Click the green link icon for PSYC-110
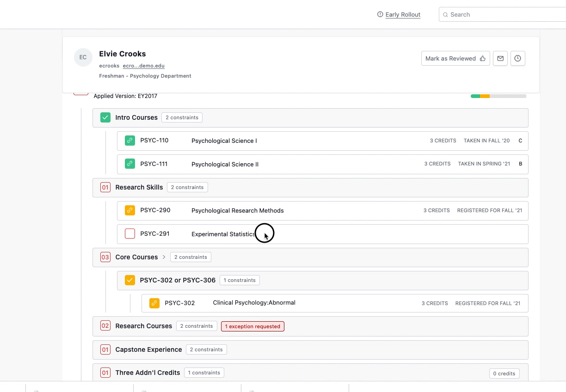The image size is (566, 392). (x=130, y=141)
